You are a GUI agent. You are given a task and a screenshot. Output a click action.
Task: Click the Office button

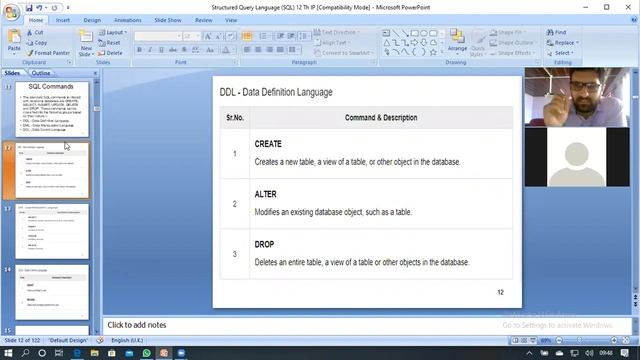[x=11, y=12]
